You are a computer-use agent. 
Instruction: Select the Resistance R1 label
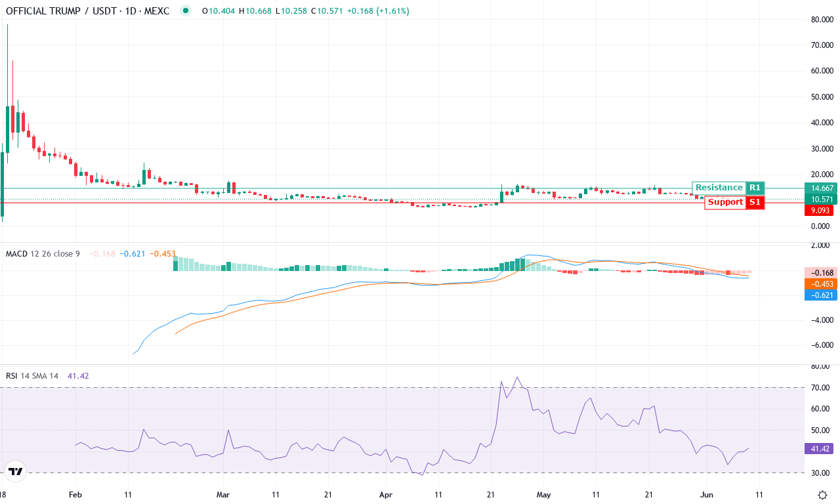click(x=728, y=188)
